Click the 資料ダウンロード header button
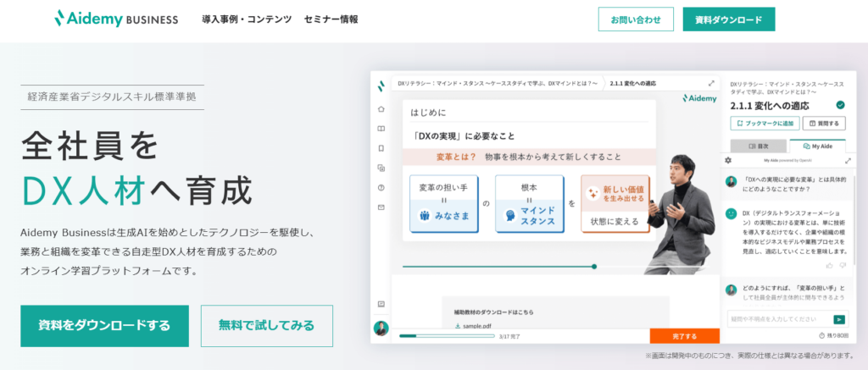The image size is (868, 370). click(728, 19)
